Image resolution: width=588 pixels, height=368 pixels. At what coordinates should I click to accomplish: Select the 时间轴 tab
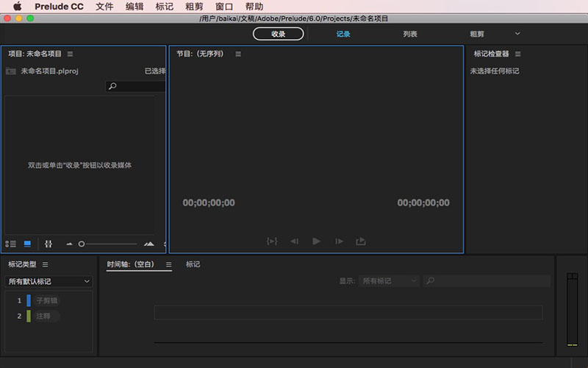pyautogui.click(x=131, y=264)
